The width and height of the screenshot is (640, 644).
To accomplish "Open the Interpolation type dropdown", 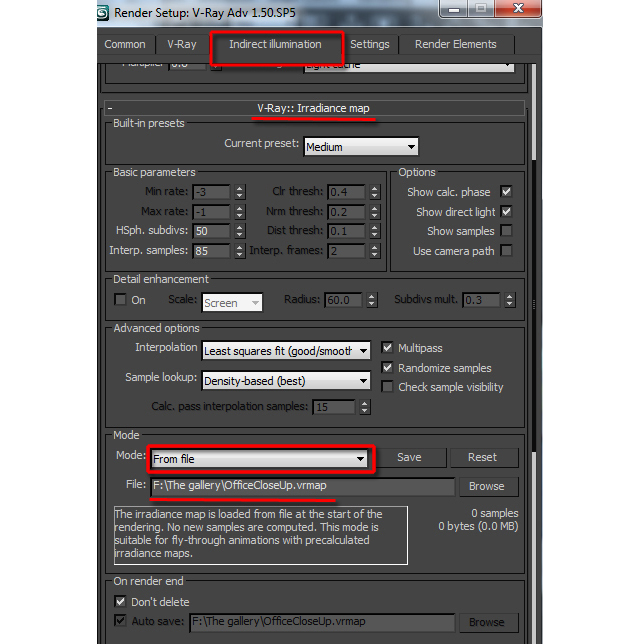I will coord(286,351).
